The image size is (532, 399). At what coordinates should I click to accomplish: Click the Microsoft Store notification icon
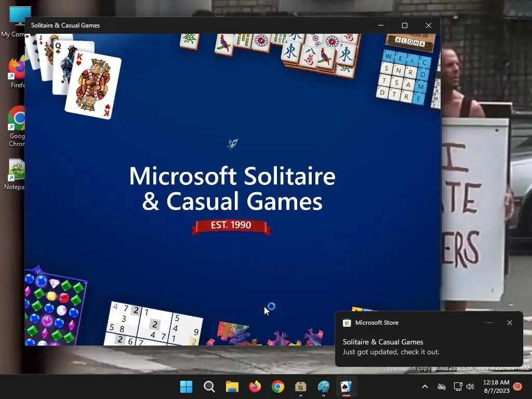[x=347, y=323]
